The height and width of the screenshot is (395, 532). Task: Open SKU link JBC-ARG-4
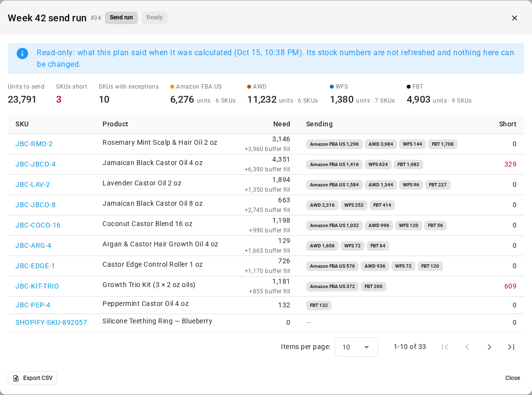click(33, 246)
